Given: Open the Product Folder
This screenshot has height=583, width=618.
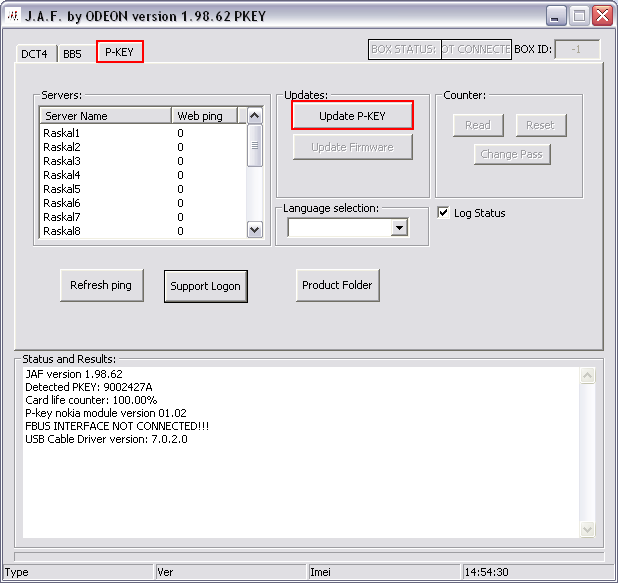Looking at the screenshot, I should pos(337,285).
